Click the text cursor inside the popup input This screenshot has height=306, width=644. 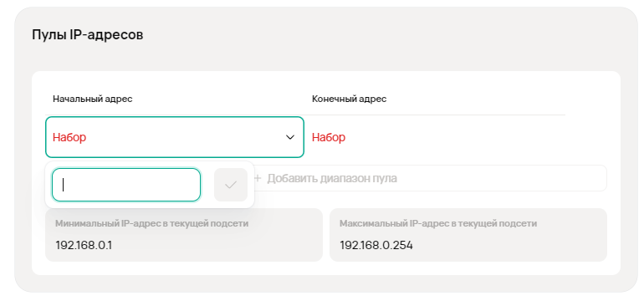(64, 185)
